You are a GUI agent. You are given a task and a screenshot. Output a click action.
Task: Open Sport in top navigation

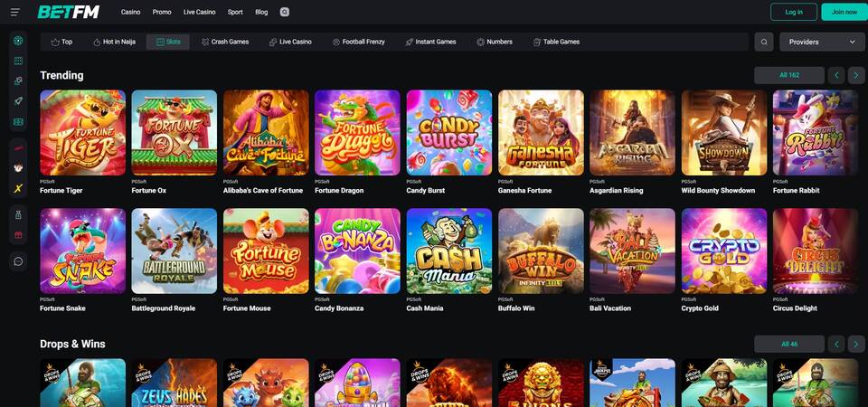pyautogui.click(x=235, y=12)
